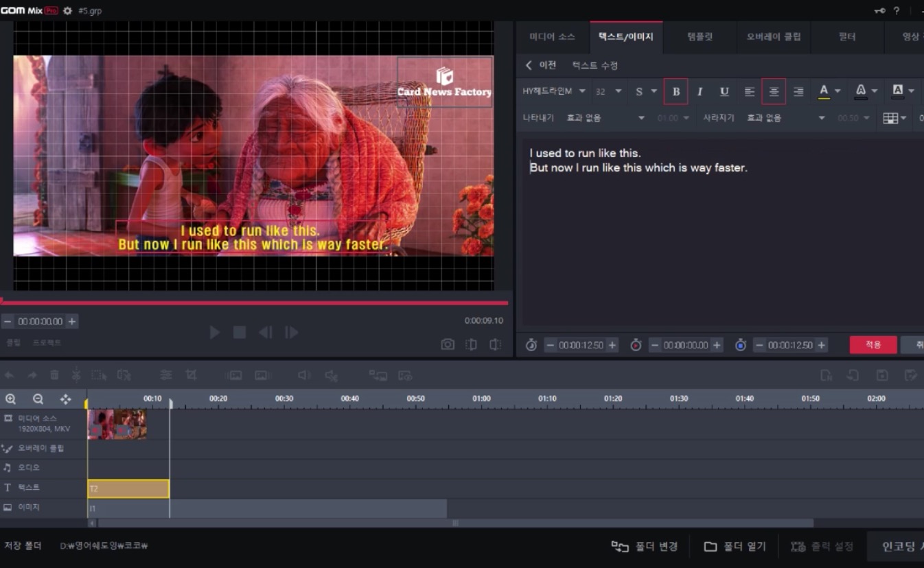Screen dimensions: 924x568
Task: Play the preview video
Action: click(215, 332)
